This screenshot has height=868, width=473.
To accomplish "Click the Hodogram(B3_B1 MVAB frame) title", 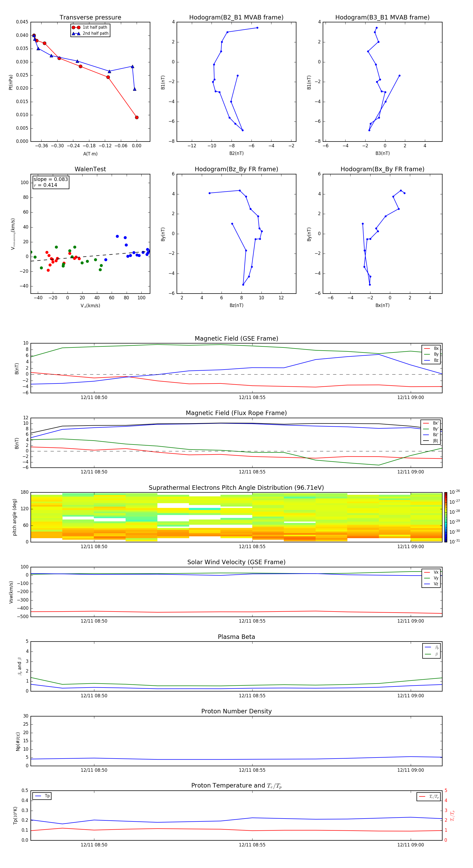I will [x=382, y=17].
